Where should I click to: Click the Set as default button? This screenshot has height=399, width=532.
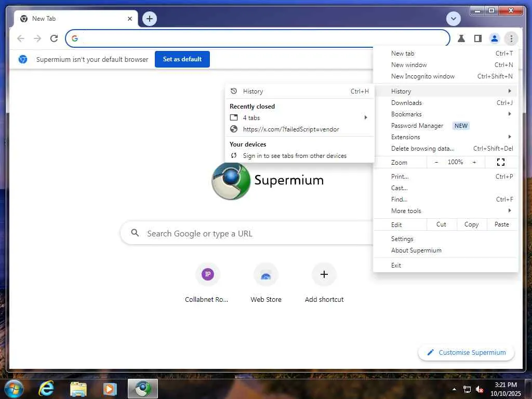(x=182, y=59)
